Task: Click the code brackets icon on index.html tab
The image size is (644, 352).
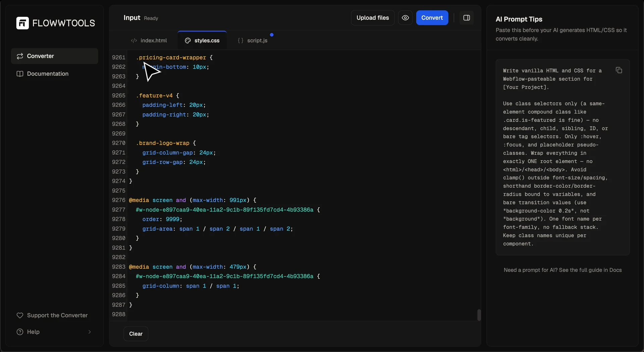Action: point(134,41)
